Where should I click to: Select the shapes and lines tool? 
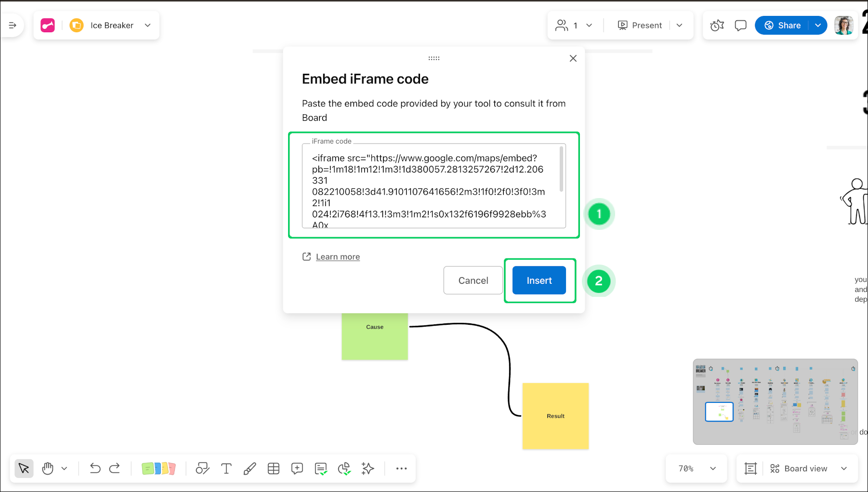pos(202,468)
